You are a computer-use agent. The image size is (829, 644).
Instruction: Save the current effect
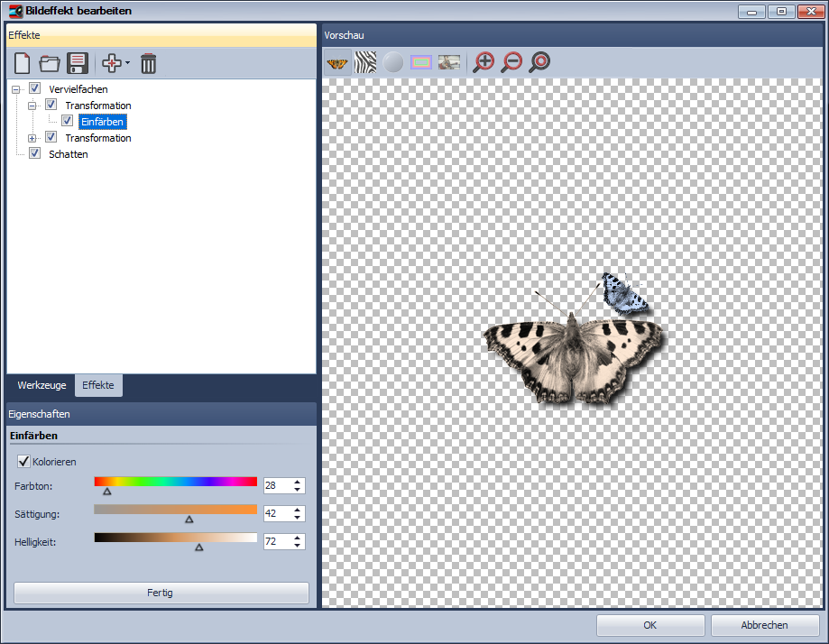[77, 63]
